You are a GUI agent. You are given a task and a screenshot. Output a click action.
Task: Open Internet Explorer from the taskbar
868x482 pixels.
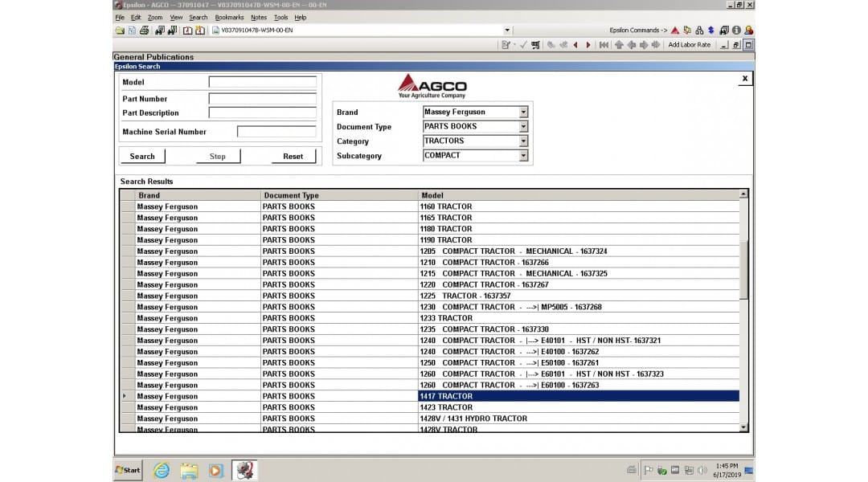tap(162, 471)
